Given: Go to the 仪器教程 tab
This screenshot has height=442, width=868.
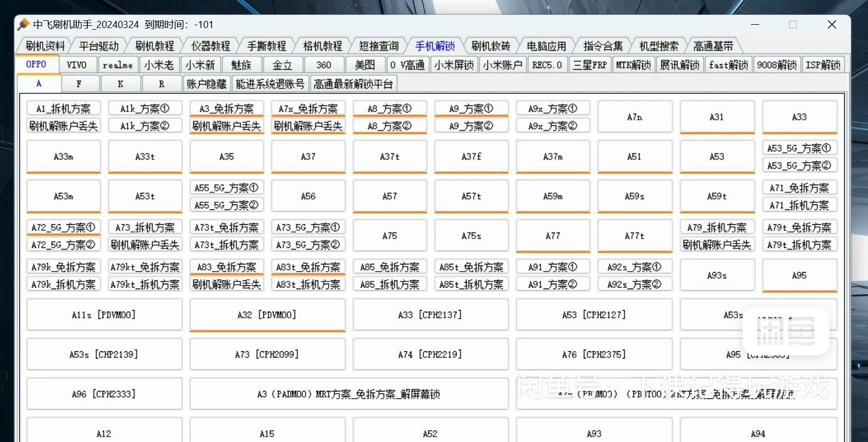Looking at the screenshot, I should [x=211, y=46].
